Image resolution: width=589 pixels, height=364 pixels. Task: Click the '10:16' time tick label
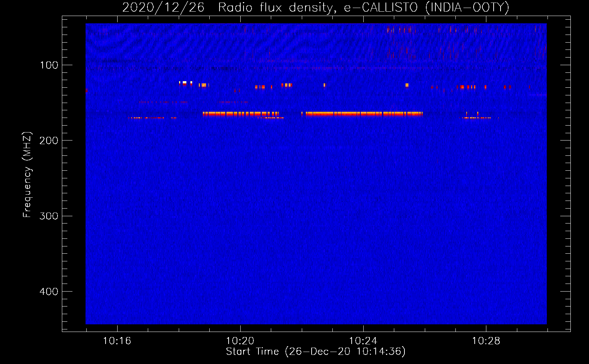click(117, 341)
